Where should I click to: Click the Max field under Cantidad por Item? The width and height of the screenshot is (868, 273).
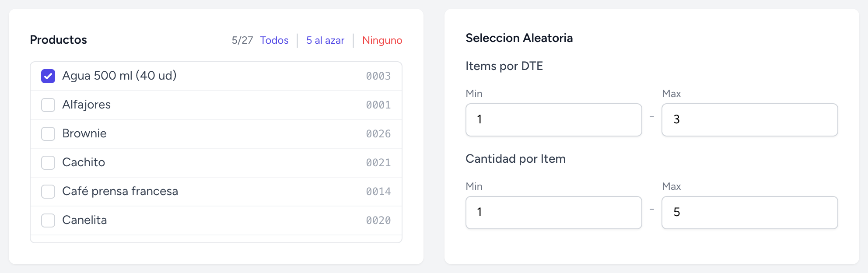(x=749, y=213)
